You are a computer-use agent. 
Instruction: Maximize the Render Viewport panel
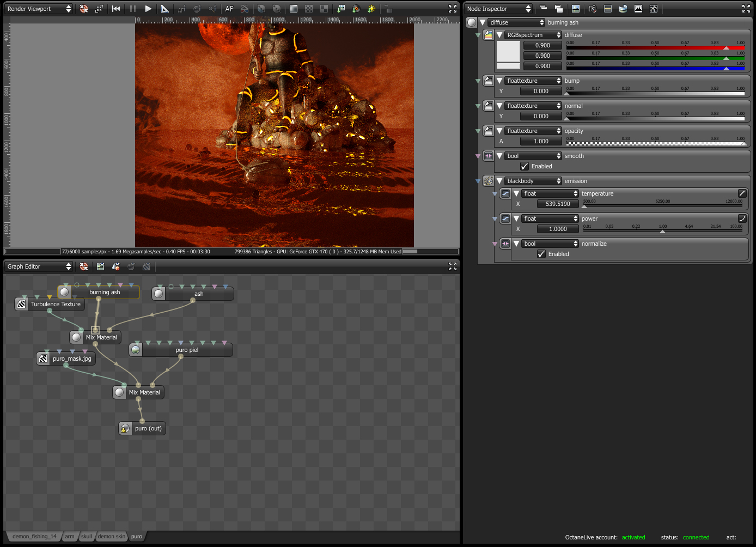click(453, 9)
